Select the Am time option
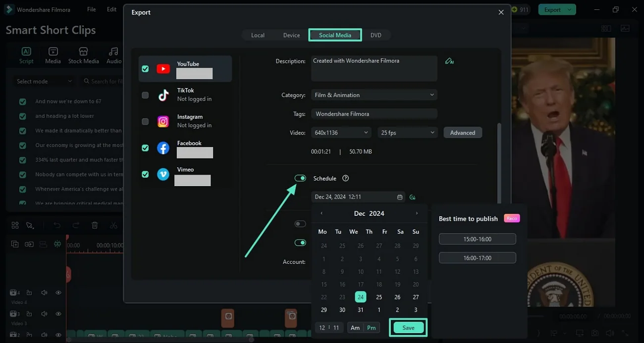This screenshot has height=343, width=644. click(355, 328)
